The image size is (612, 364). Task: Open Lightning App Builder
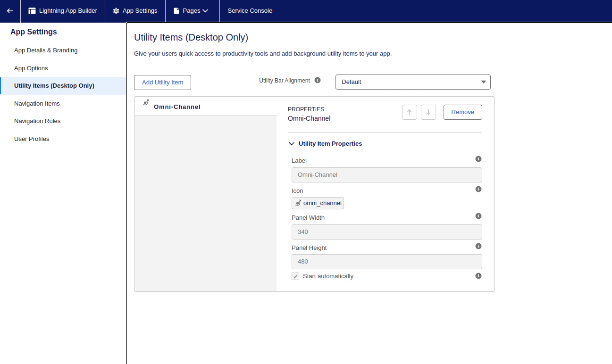click(63, 11)
